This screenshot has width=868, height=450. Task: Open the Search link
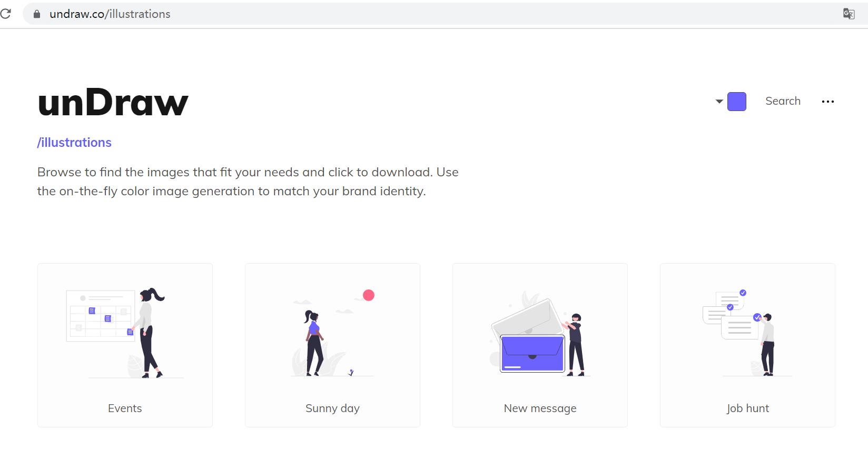tap(783, 101)
